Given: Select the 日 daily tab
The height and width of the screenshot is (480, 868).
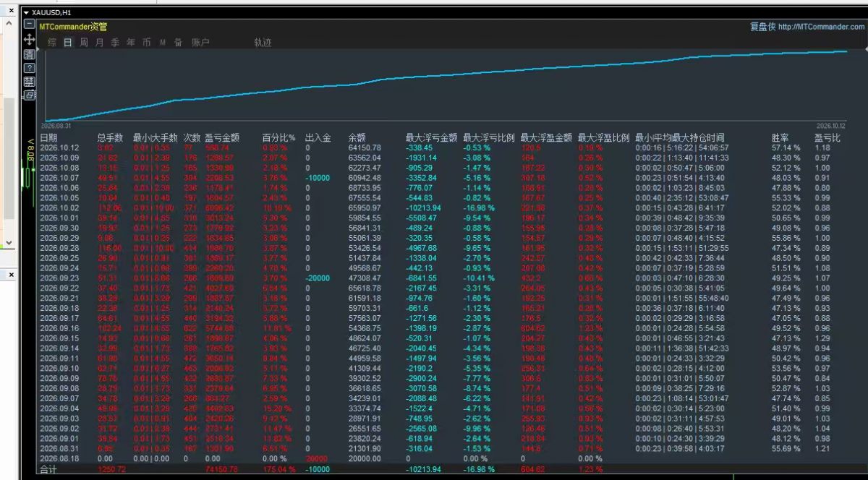Looking at the screenshot, I should coord(68,43).
